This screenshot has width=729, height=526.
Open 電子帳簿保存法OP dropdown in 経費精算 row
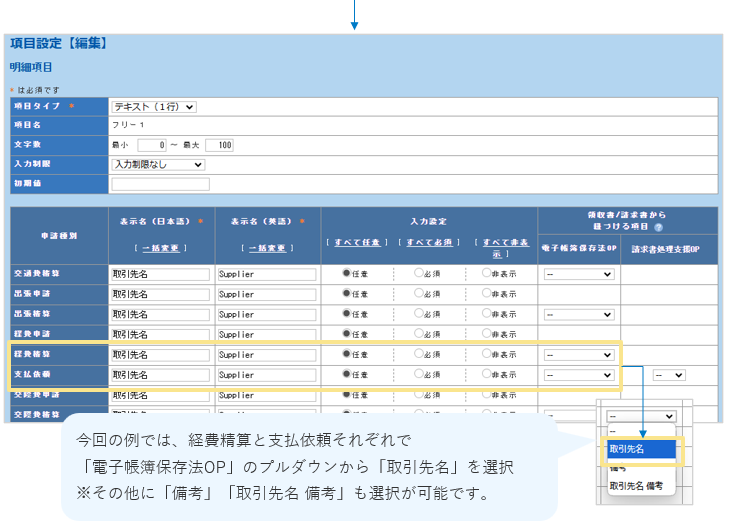(x=579, y=355)
